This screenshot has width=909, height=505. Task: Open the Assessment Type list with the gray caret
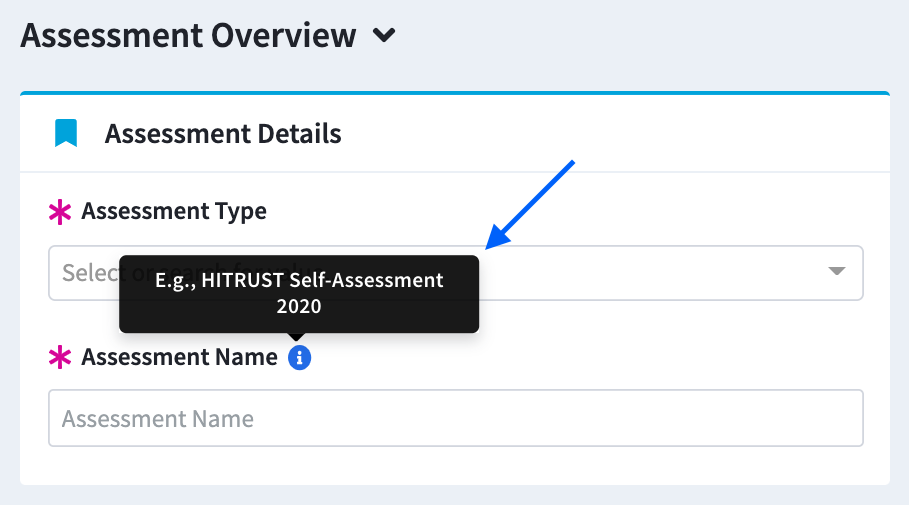tap(837, 271)
